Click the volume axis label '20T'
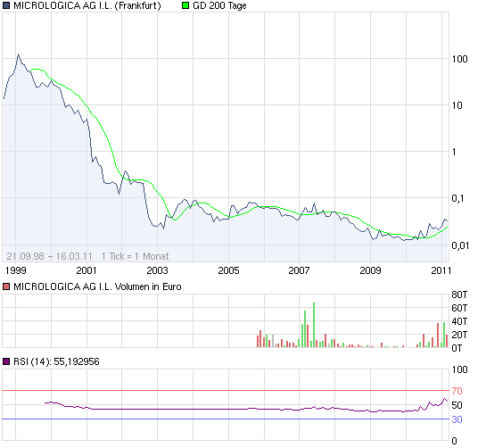 459,335
